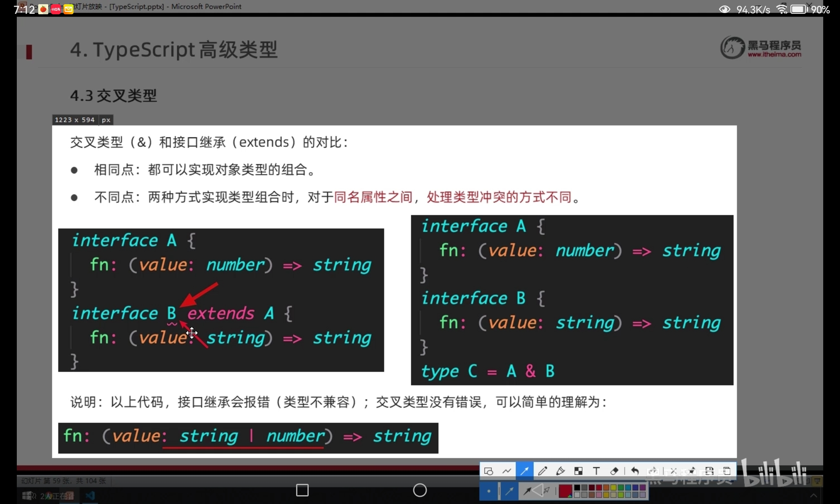The image size is (840, 504).
Task: Undo the last annotation
Action: coord(635,471)
